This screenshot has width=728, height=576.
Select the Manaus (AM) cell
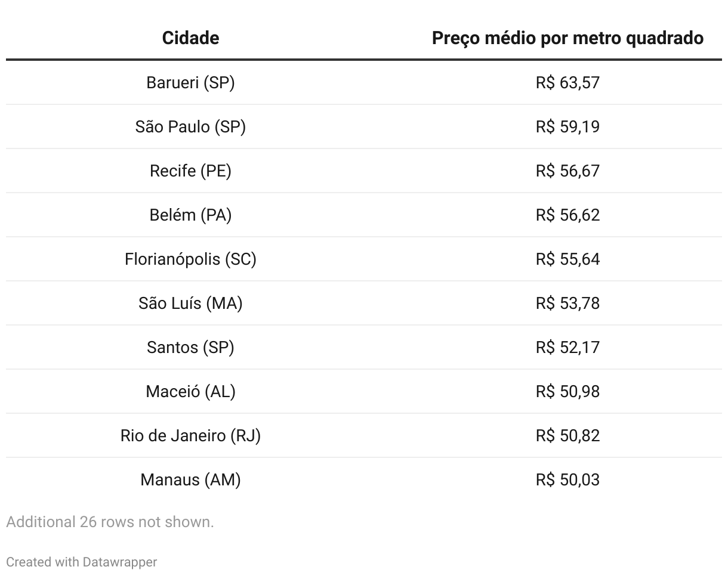(190, 479)
